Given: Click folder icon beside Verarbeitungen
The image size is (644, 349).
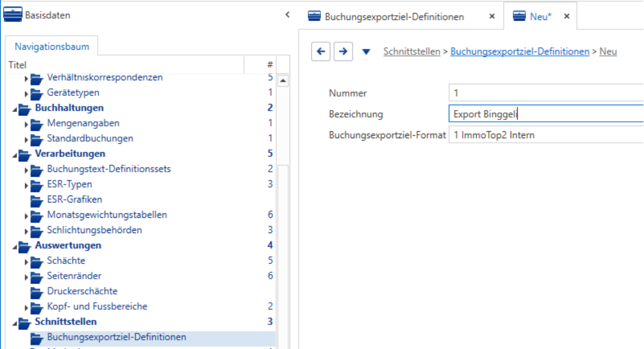Looking at the screenshot, I should tap(24, 154).
